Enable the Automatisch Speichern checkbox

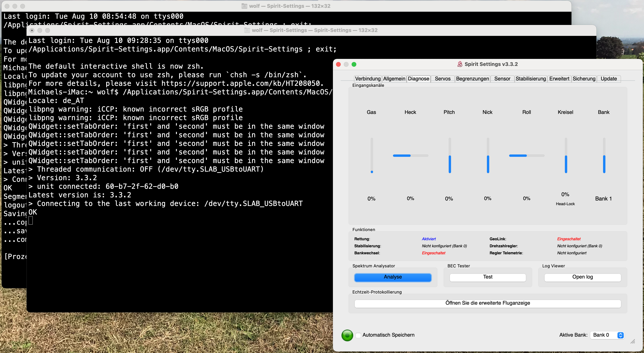[358, 335]
